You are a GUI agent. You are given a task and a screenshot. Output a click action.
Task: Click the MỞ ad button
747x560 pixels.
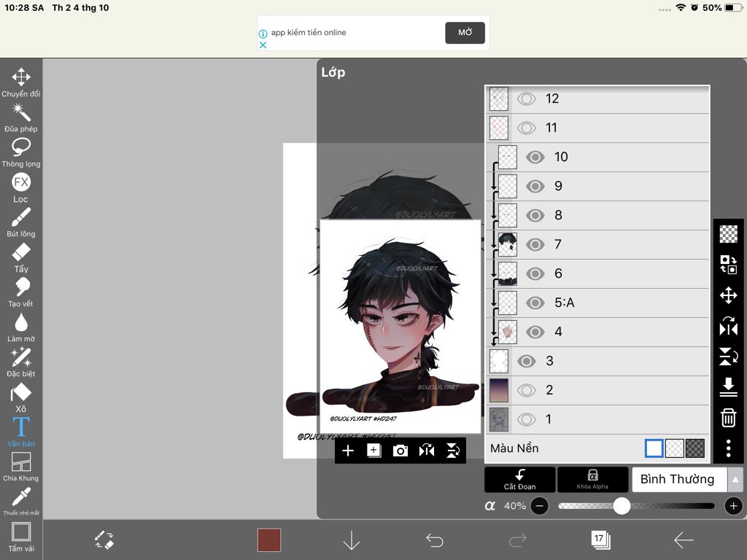point(465,32)
